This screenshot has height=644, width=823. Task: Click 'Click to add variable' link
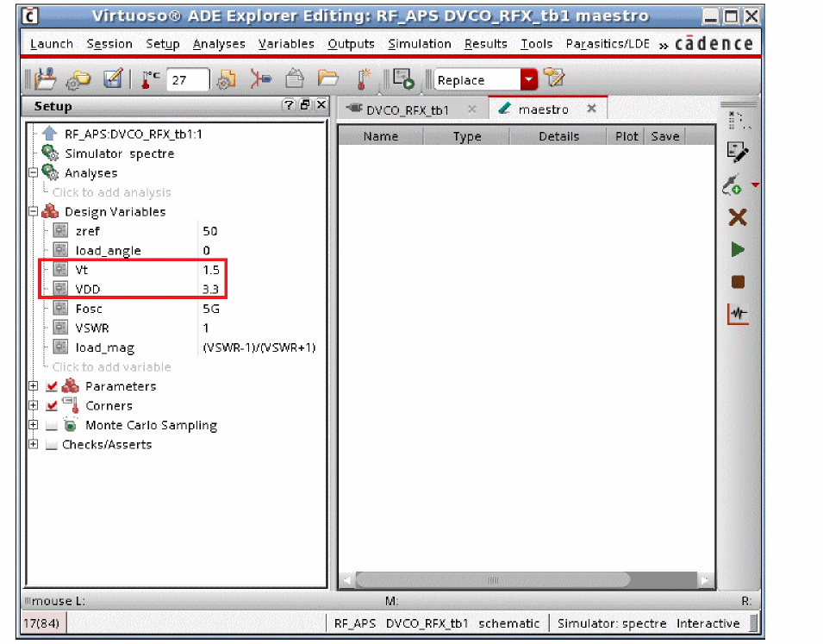112,366
